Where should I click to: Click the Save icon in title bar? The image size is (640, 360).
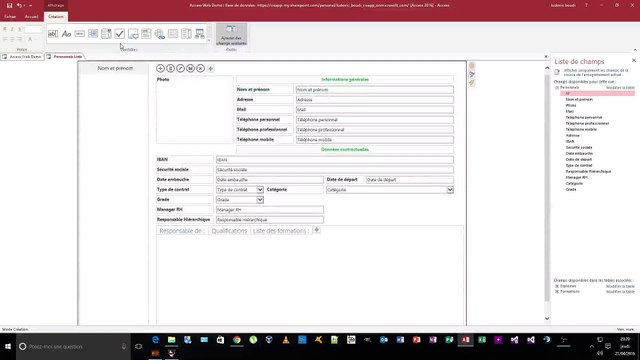[9, 6]
